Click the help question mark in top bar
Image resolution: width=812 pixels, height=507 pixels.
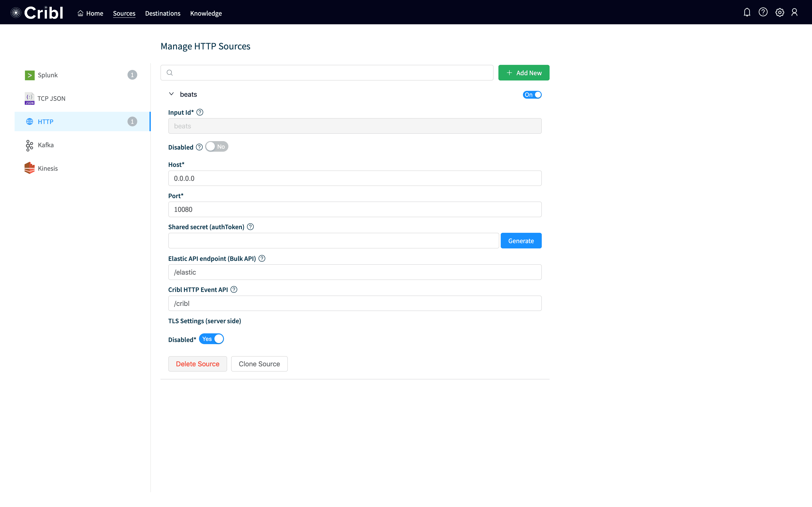point(763,12)
